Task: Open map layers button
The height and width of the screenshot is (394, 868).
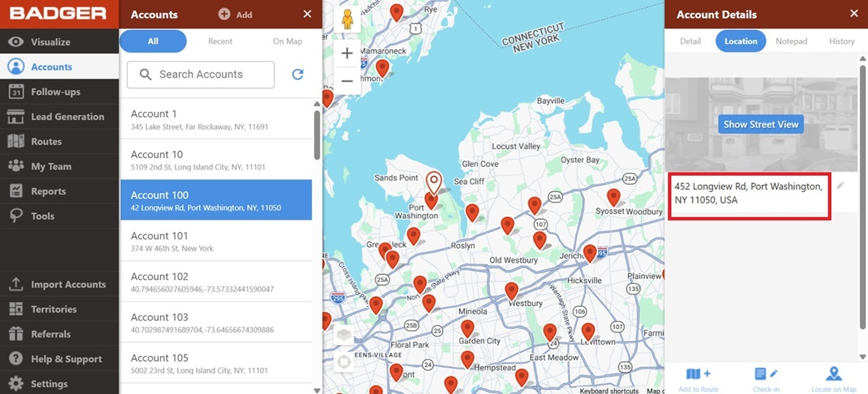Action: point(344,335)
